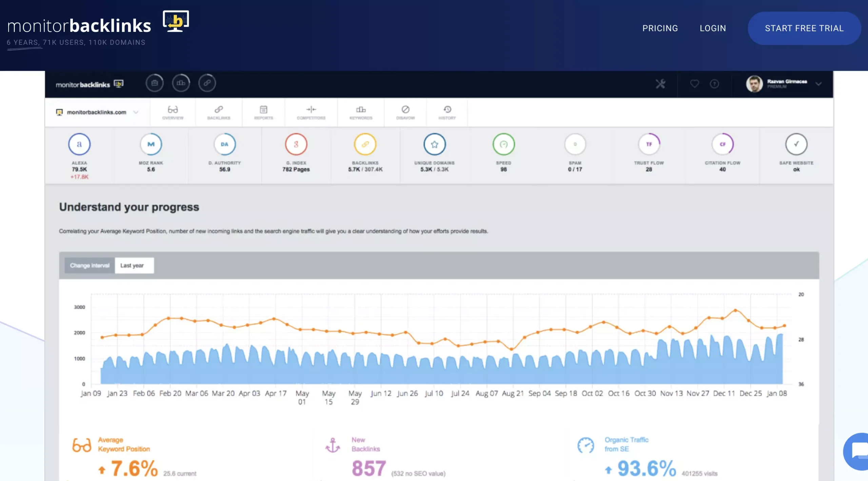Switch to the Competitors tab

tap(311, 113)
